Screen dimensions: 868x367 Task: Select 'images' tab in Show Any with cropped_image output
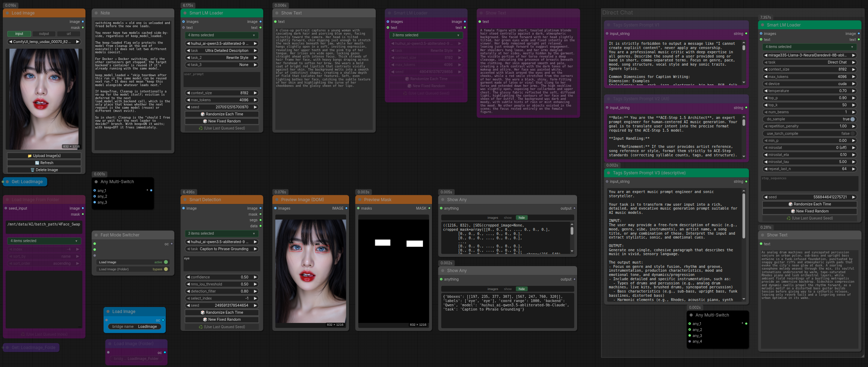pos(493,218)
